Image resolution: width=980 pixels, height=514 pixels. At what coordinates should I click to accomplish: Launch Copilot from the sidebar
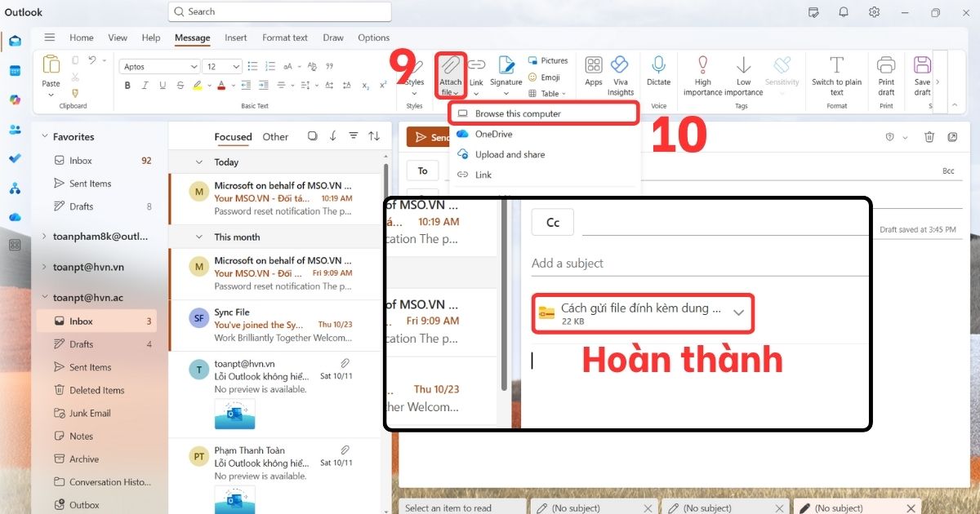[15, 100]
